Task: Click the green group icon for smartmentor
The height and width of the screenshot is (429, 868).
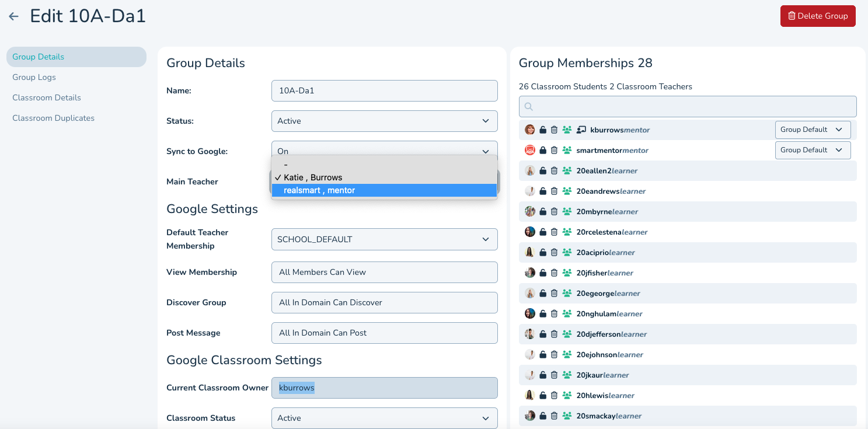Action: point(566,150)
